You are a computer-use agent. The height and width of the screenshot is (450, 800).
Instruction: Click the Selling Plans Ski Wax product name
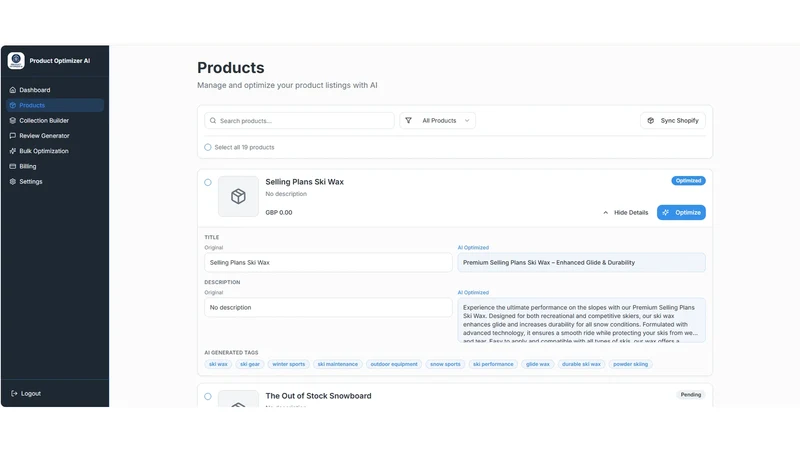[305, 182]
